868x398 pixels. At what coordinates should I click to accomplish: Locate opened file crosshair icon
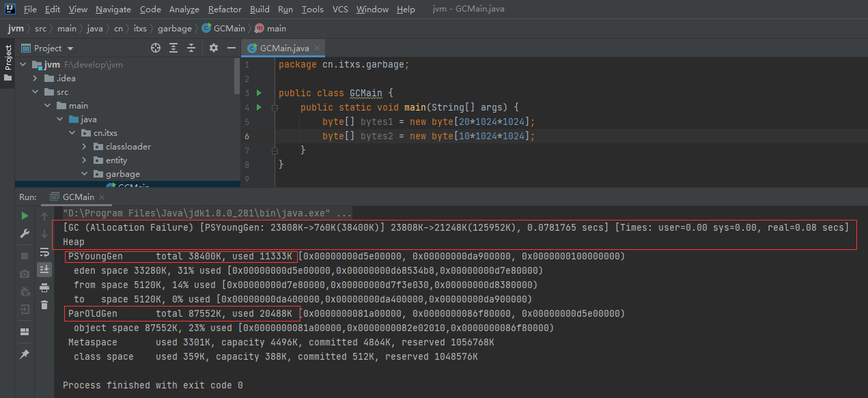click(156, 48)
